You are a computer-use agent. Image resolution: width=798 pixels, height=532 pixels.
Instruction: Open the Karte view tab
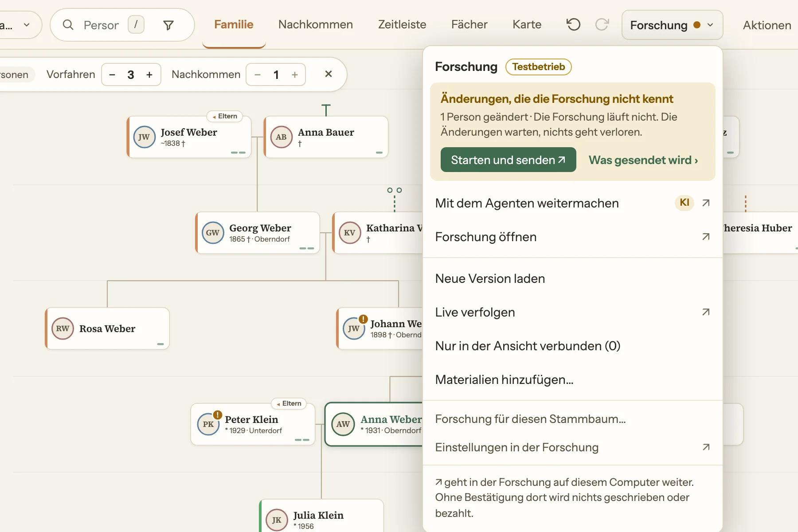tap(527, 24)
